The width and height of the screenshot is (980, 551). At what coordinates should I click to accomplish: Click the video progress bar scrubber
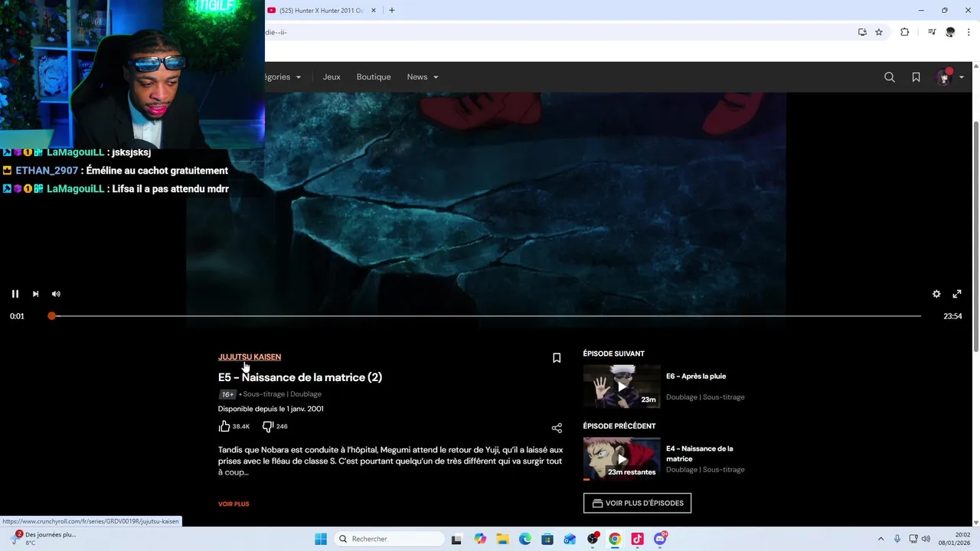click(x=51, y=316)
